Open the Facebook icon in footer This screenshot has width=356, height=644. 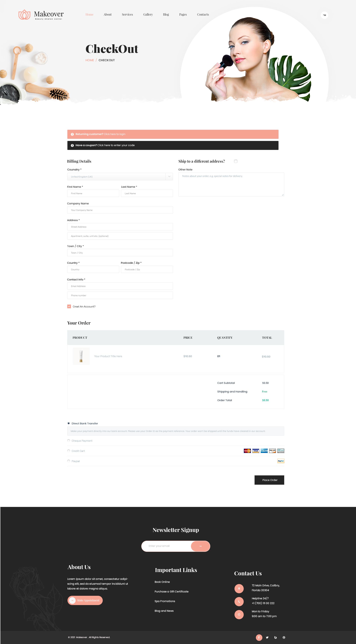click(259, 637)
